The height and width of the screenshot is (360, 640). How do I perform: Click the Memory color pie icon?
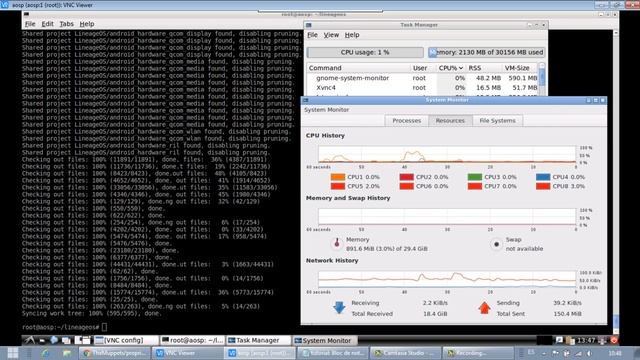[337, 244]
